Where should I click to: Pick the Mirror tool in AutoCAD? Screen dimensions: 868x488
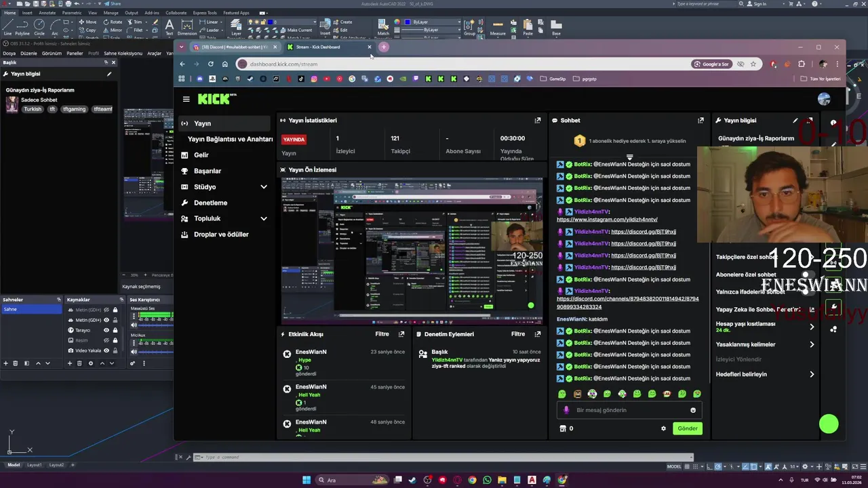(x=112, y=30)
